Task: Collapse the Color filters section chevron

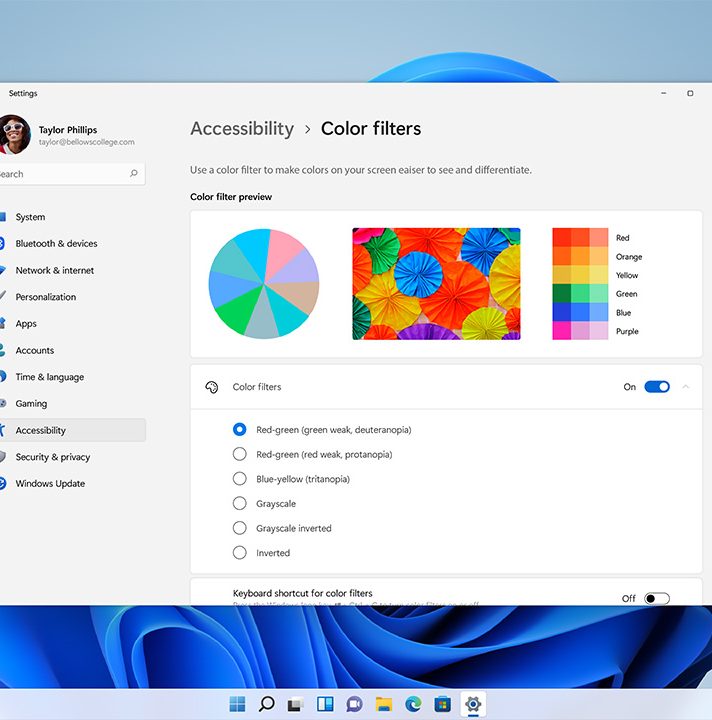Action: (x=686, y=387)
